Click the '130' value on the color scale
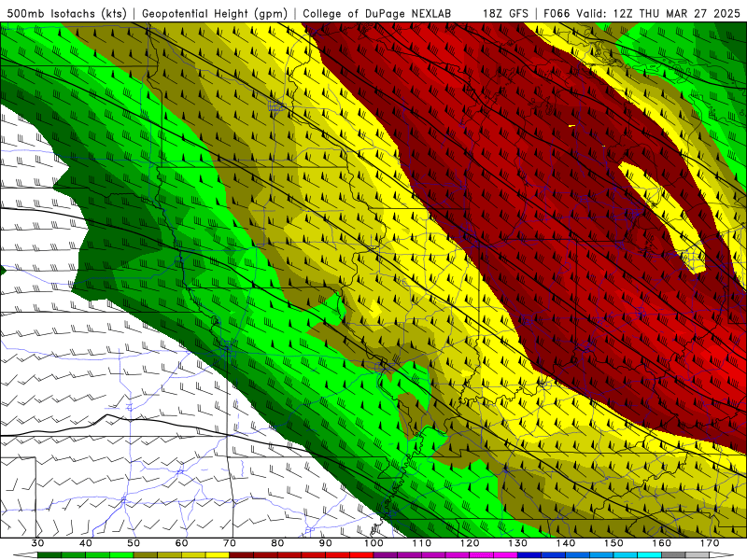747x560 pixels. 518,543
